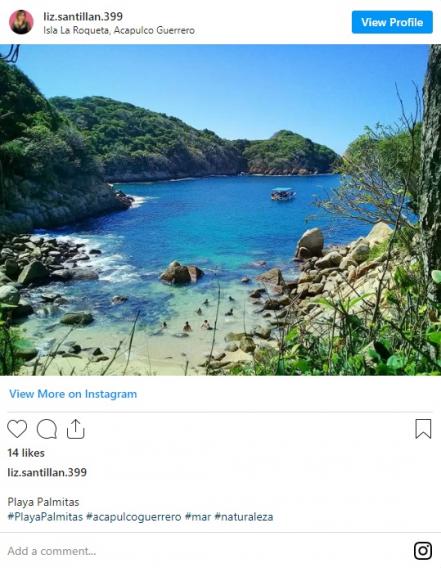
Task: Click the boat in the photo
Action: coord(283,194)
